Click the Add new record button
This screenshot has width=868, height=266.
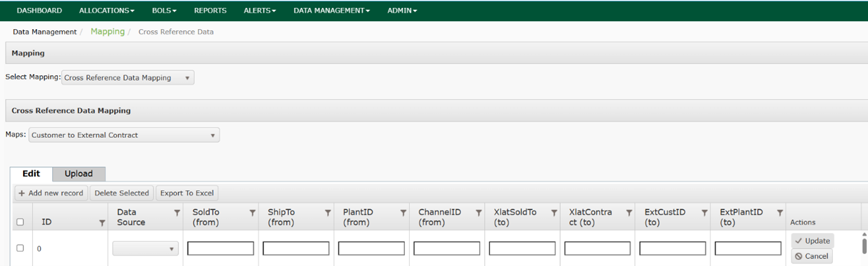51,193
